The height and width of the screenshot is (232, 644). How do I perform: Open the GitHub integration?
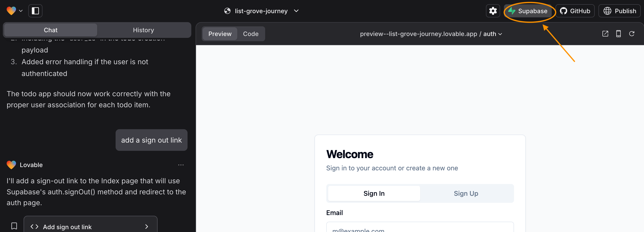coord(575,11)
